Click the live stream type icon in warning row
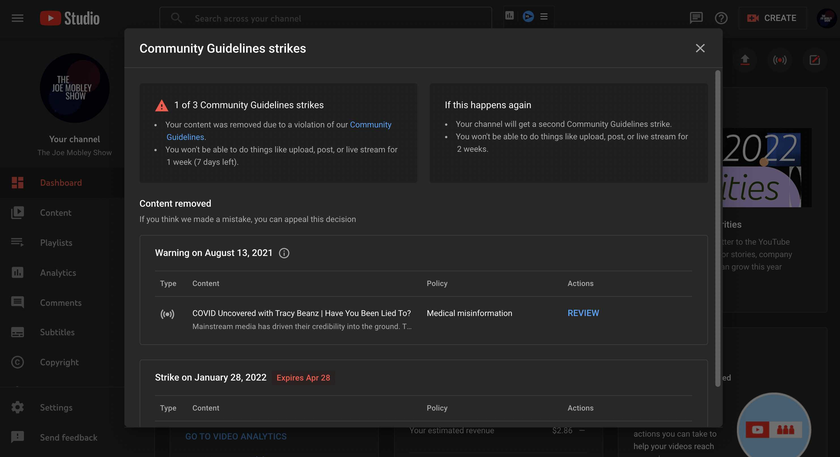840x457 pixels. 167,314
